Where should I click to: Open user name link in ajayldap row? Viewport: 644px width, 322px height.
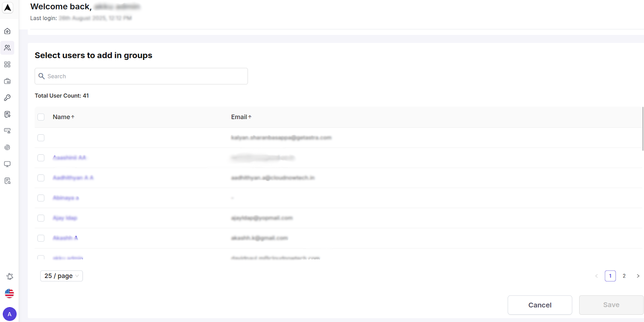tap(65, 218)
